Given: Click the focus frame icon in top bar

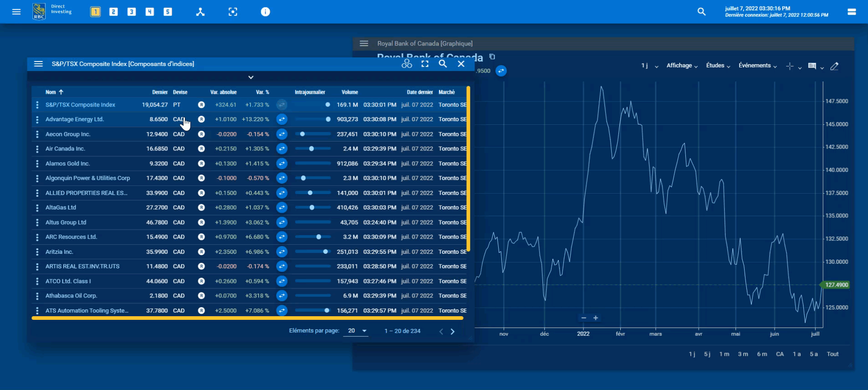Looking at the screenshot, I should pyautogui.click(x=233, y=12).
